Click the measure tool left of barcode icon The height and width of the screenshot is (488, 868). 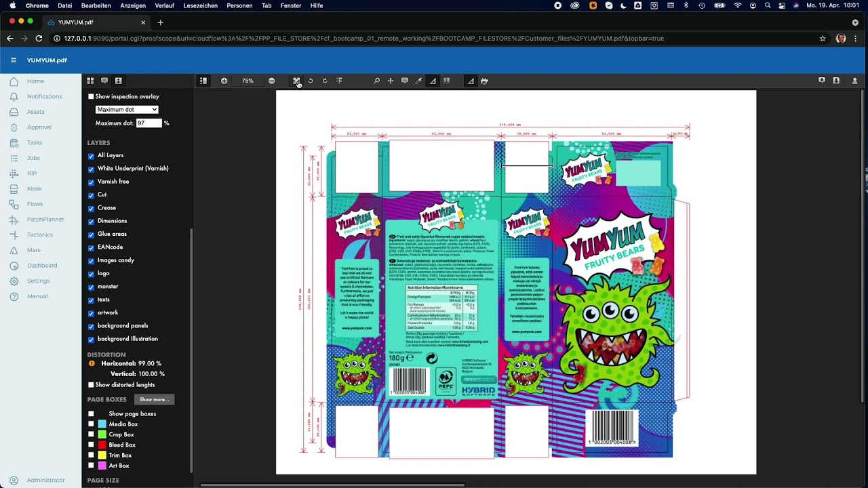(x=433, y=81)
